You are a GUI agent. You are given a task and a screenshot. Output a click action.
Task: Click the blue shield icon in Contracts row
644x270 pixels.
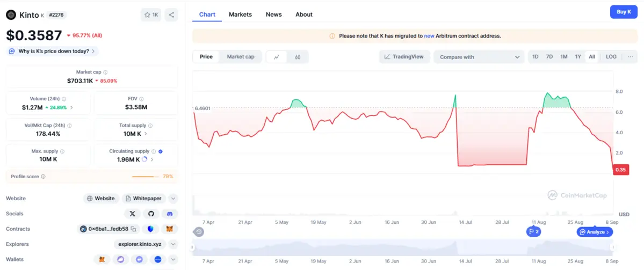pyautogui.click(x=151, y=229)
